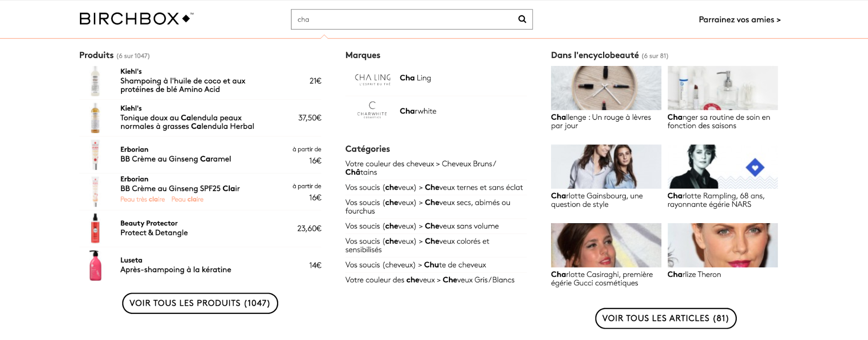Click the Cha Ling brand logo
Image resolution: width=868 pixels, height=340 pixels.
click(x=373, y=79)
